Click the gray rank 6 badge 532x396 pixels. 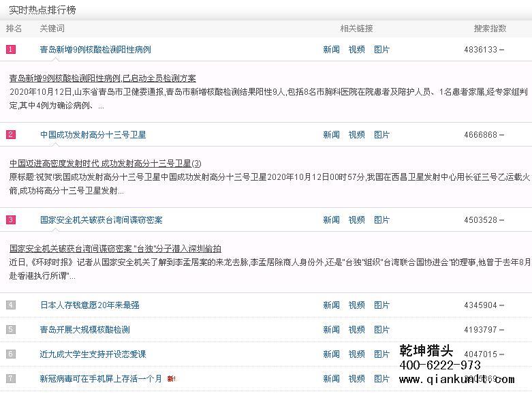tap(11, 354)
